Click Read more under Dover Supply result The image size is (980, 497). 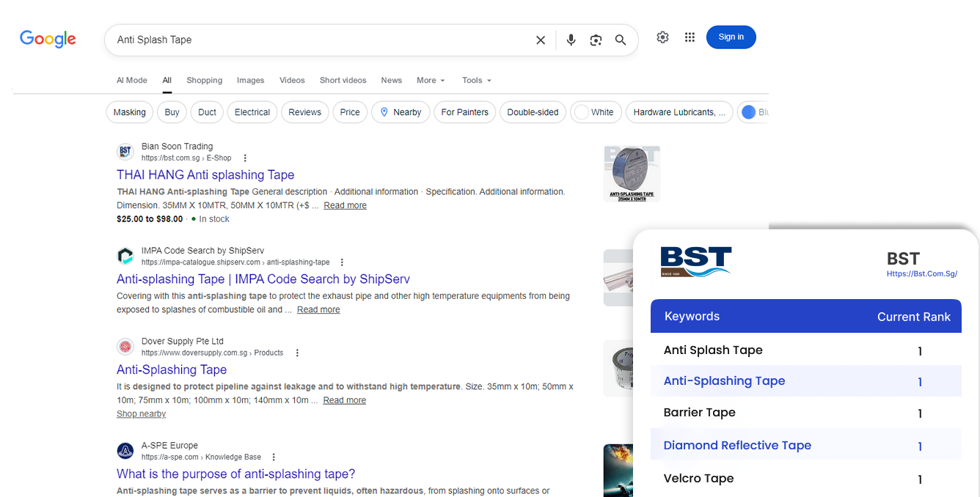tap(344, 400)
